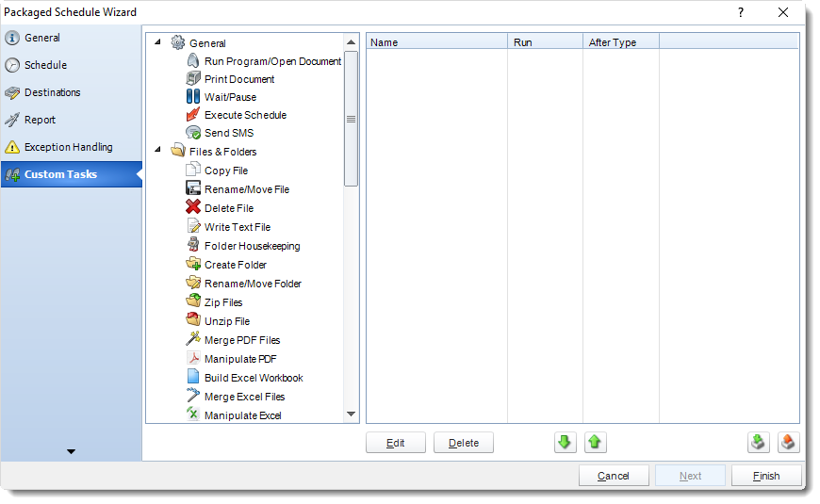Image resolution: width=820 pixels, height=504 pixels.
Task: Click the Merge PDF Files icon
Action: [193, 339]
